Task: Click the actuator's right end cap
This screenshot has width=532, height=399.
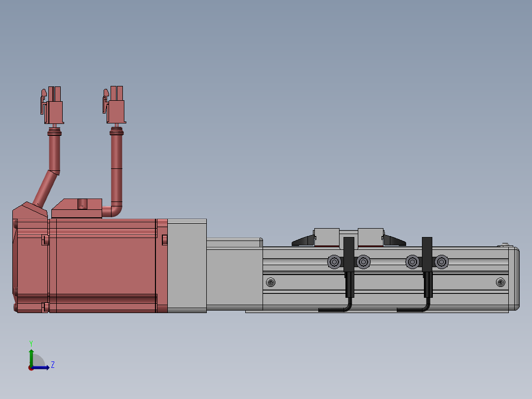Action: [514, 279]
